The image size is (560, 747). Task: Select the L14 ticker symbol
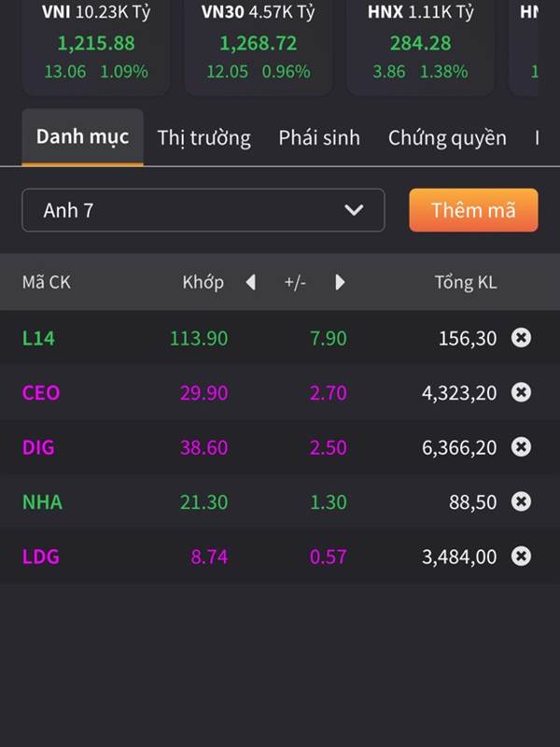coord(38,338)
